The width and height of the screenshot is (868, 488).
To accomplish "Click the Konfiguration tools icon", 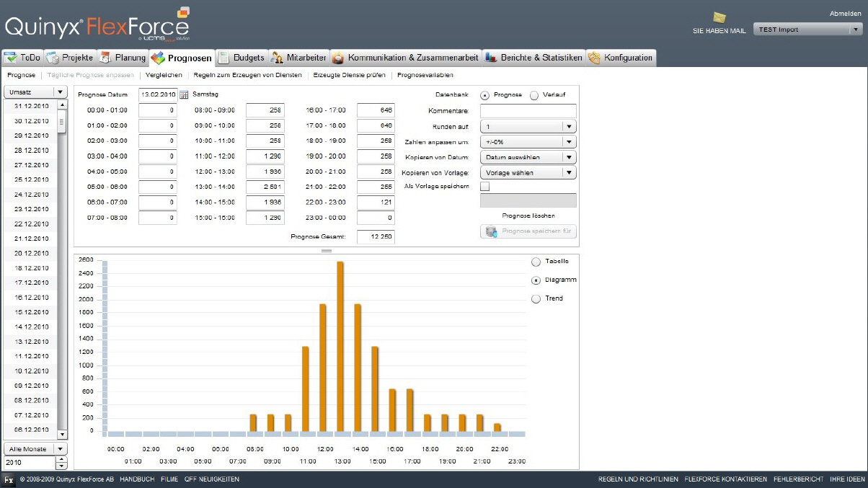I will click(594, 58).
